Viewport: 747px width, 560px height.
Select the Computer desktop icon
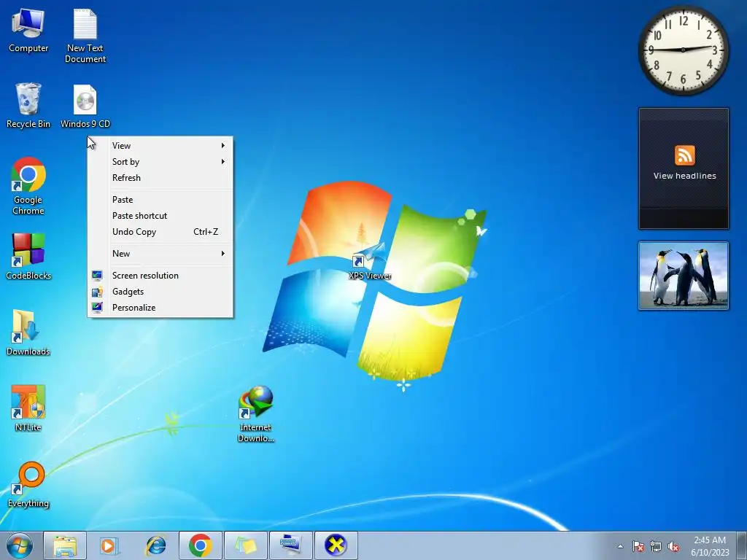point(28,31)
